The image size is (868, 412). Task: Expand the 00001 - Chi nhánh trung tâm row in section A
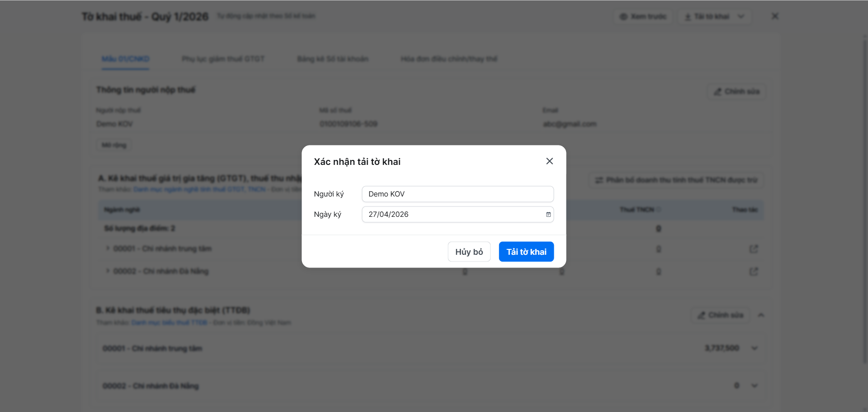pos(108,248)
